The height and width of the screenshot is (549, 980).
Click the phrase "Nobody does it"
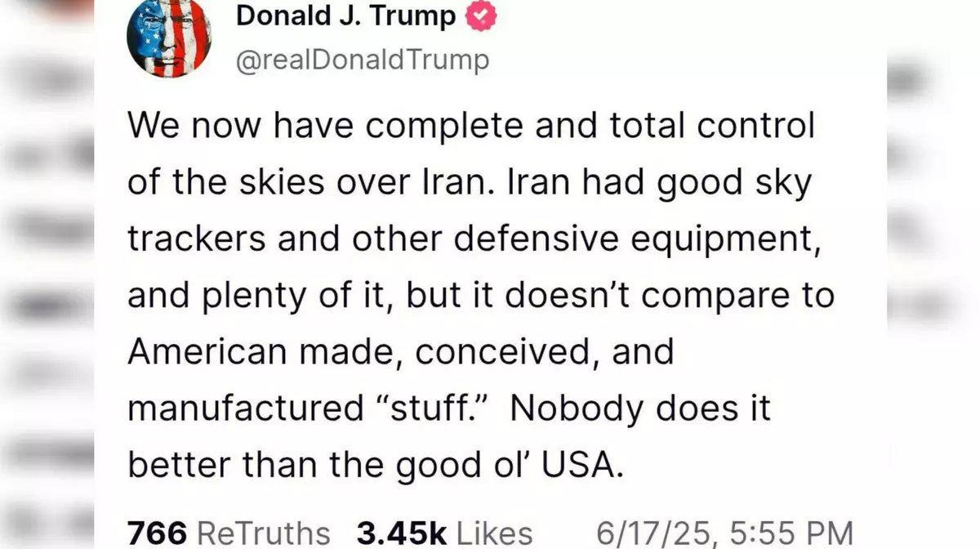[640, 408]
